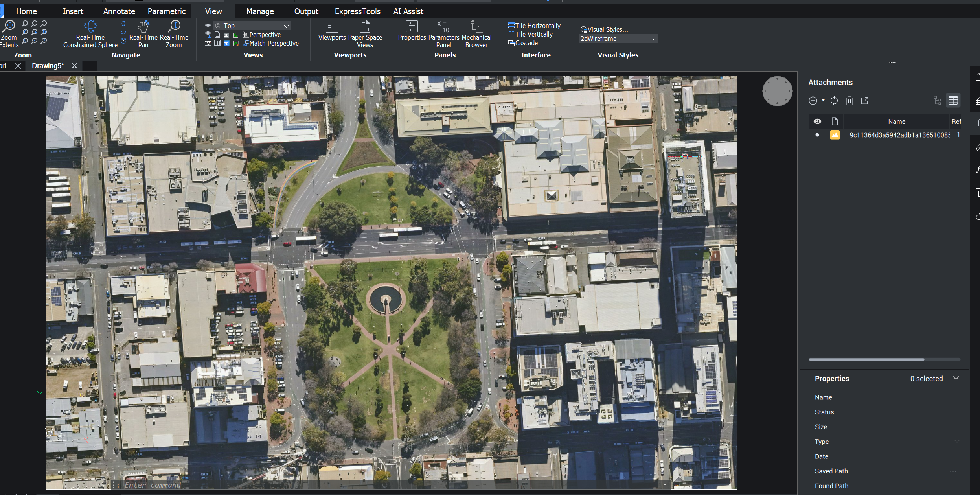Open the ExpressTools ribbon tab
The image size is (980, 495).
tap(357, 11)
